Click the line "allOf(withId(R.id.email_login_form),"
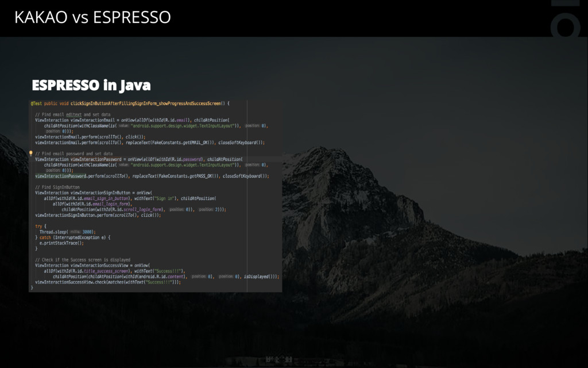588x368 pixels. [x=92, y=204]
